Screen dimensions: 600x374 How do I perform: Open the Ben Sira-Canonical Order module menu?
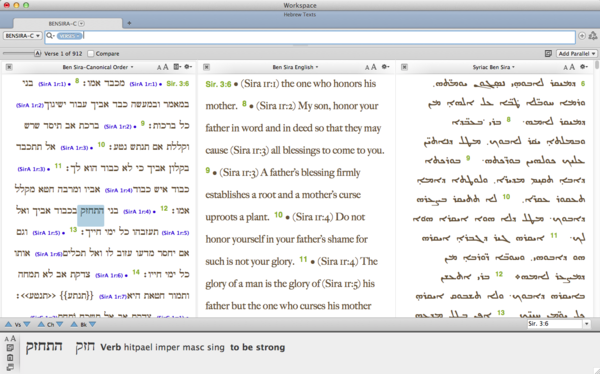(x=98, y=67)
